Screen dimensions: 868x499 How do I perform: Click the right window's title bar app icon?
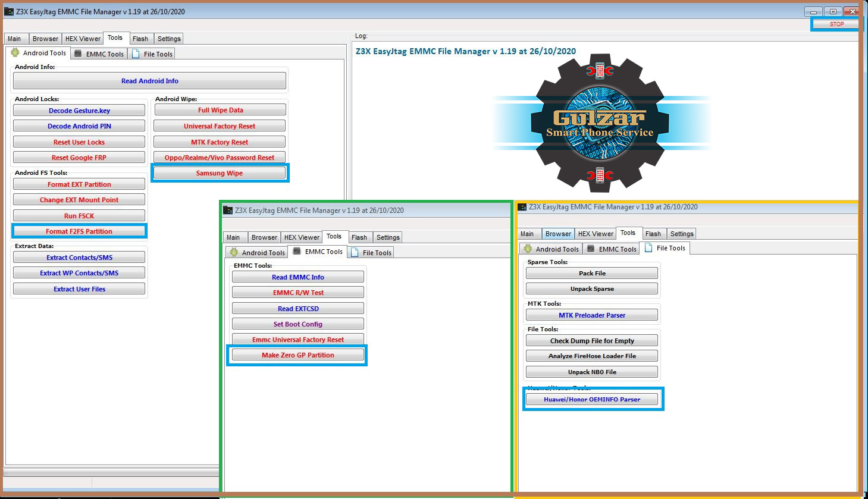pos(522,207)
